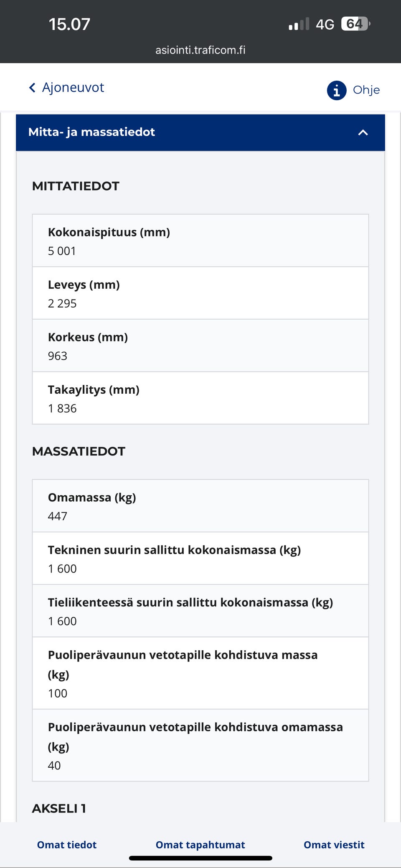Tap the cellular signal strength indicator

pyautogui.click(x=299, y=24)
